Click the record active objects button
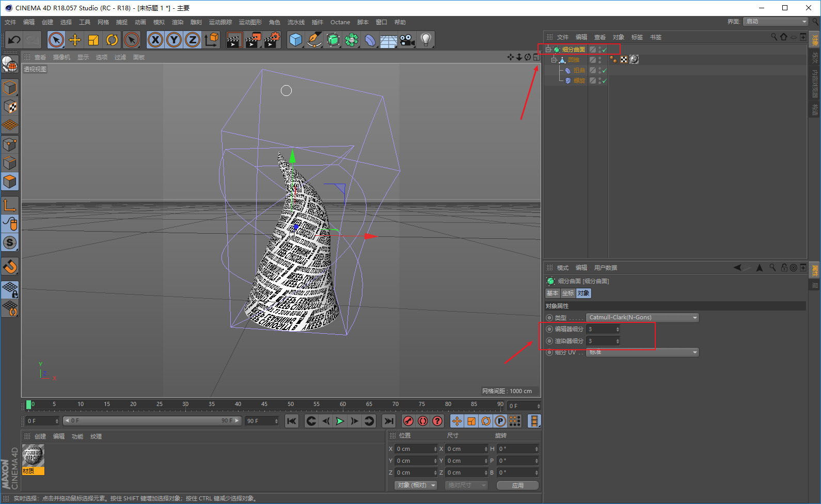Viewport: 821px width, 504px height. 408,421
